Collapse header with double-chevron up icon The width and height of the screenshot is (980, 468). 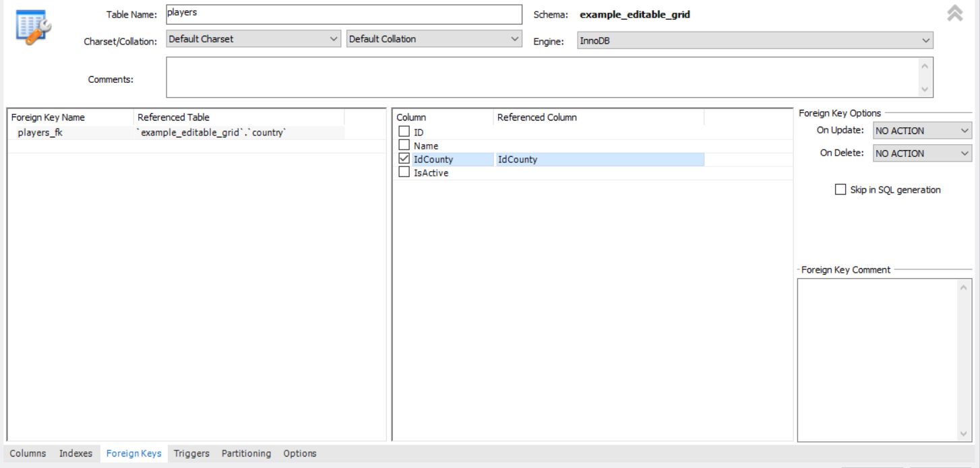(x=954, y=13)
